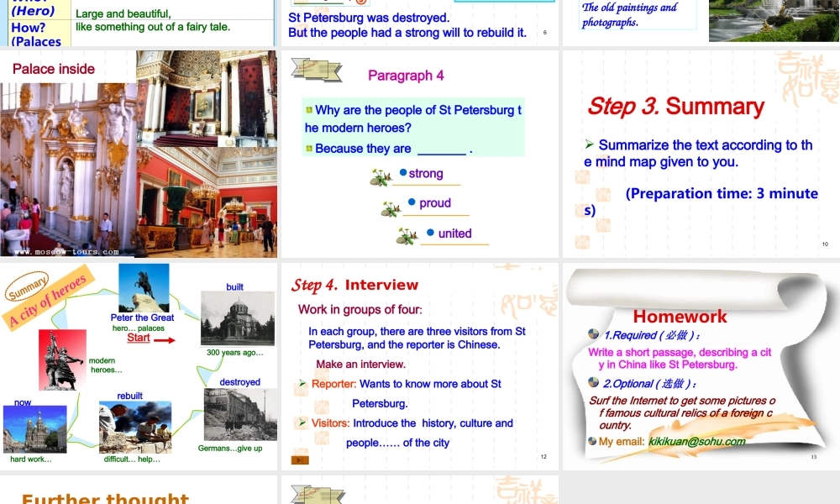
Task: Select the worker statue image on red background
Action: tap(62, 360)
